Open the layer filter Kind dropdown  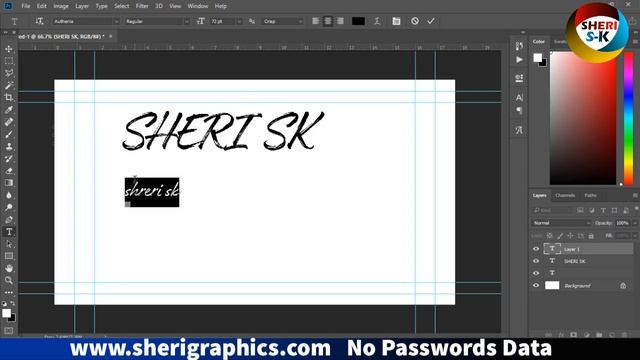pyautogui.click(x=552, y=210)
